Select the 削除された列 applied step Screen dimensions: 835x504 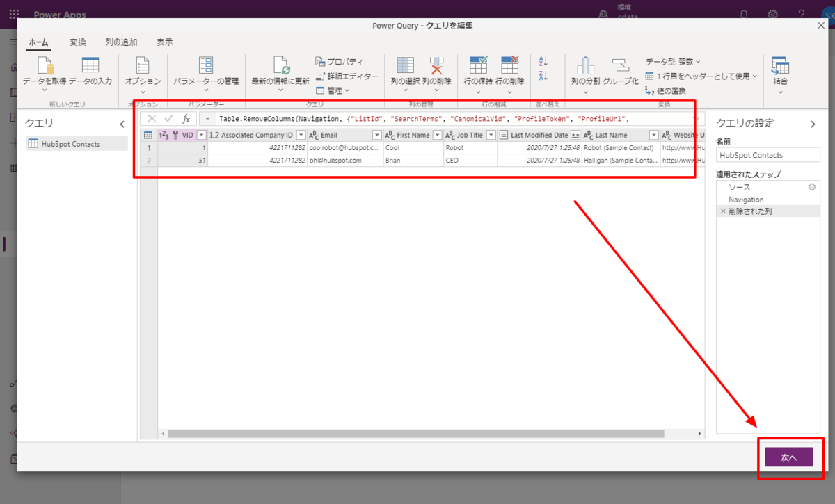coord(768,211)
